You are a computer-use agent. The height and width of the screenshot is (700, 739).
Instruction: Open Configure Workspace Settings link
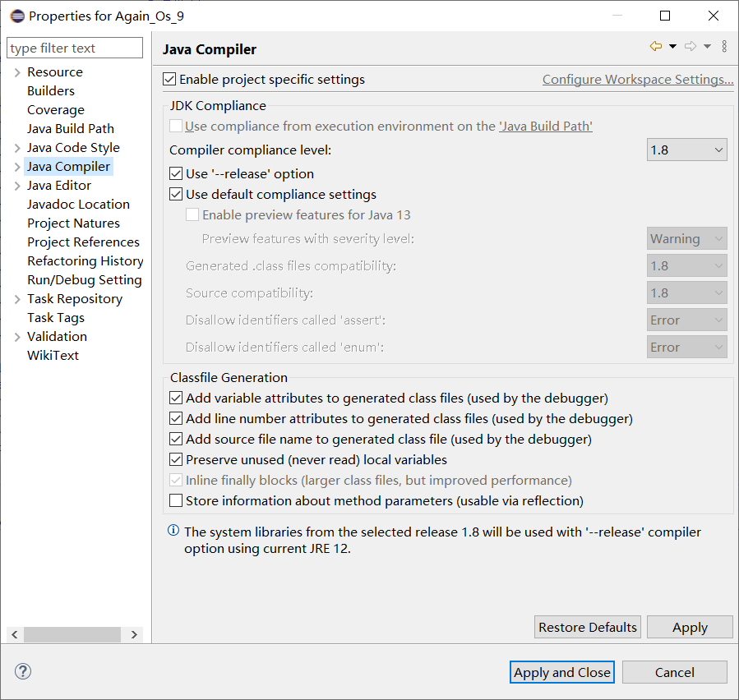tap(638, 80)
